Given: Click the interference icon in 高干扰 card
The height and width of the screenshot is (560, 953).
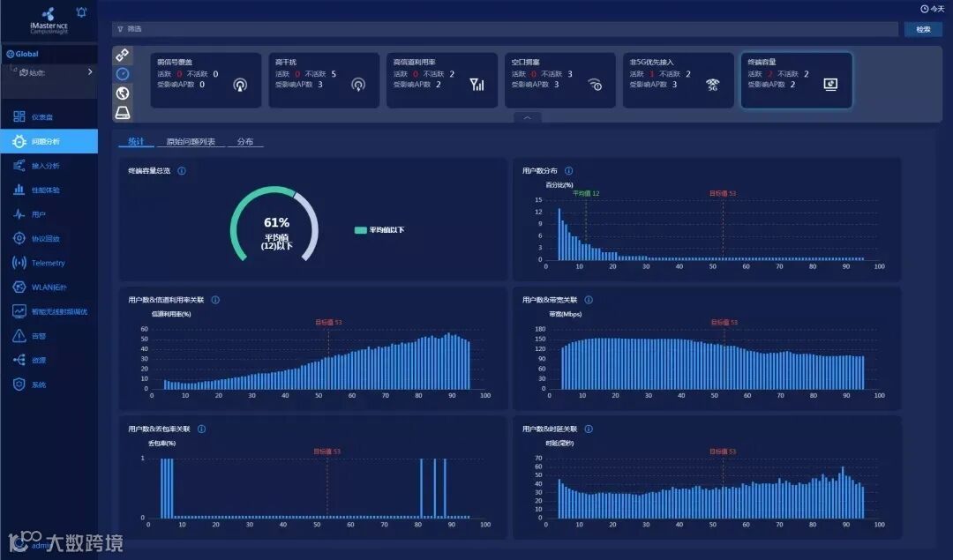Looking at the screenshot, I should [x=358, y=85].
